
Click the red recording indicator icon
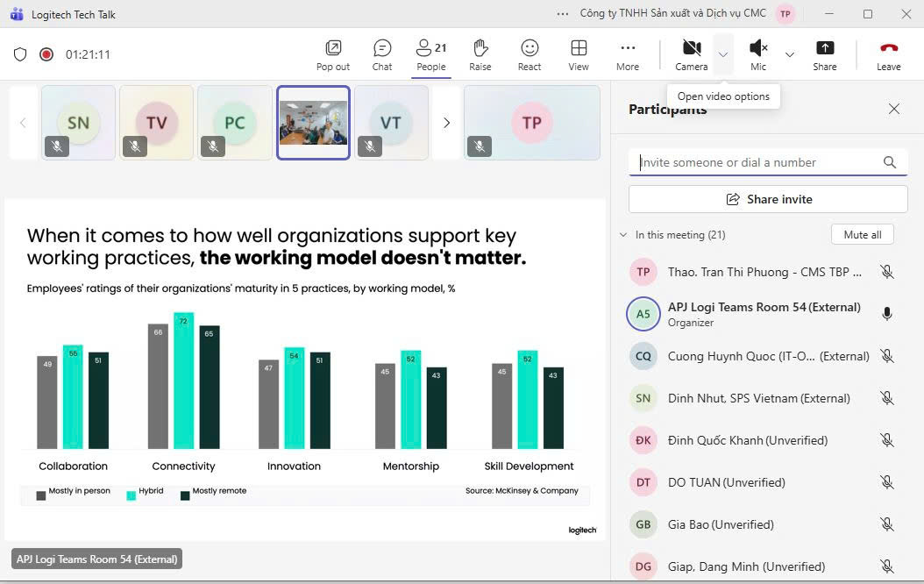46,54
